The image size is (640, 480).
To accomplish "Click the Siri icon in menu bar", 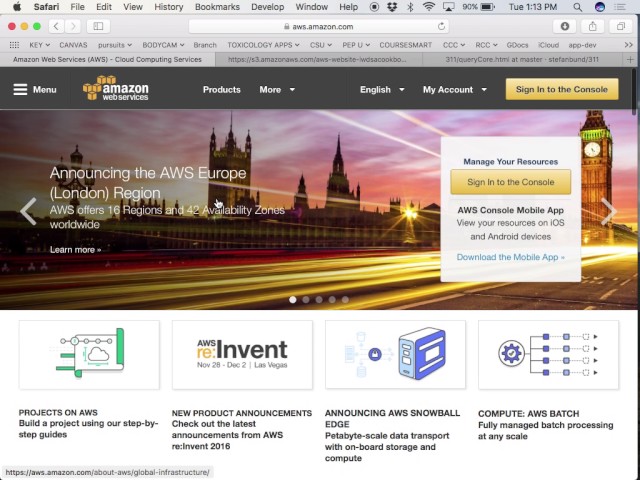I will click(x=600, y=7).
